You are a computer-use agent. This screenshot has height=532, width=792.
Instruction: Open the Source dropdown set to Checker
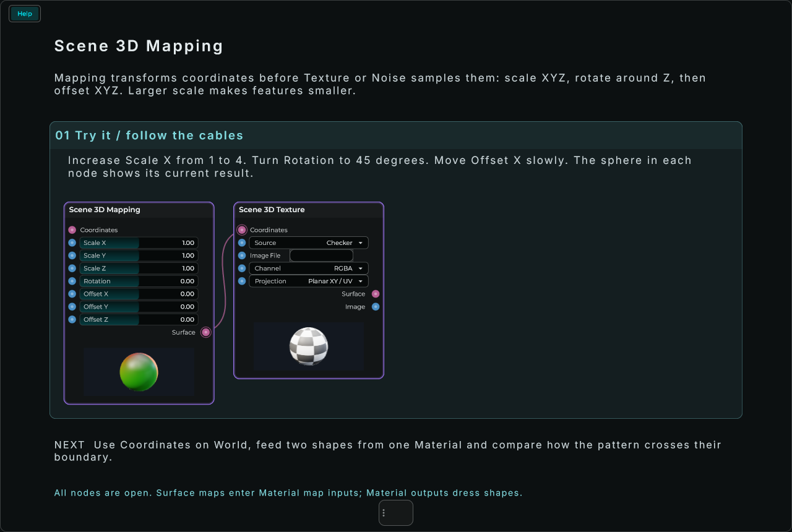click(309, 243)
